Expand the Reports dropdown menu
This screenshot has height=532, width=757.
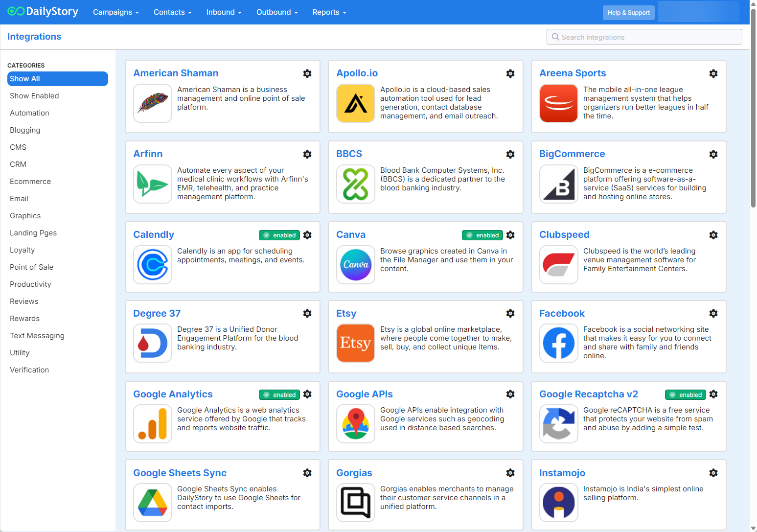click(329, 12)
